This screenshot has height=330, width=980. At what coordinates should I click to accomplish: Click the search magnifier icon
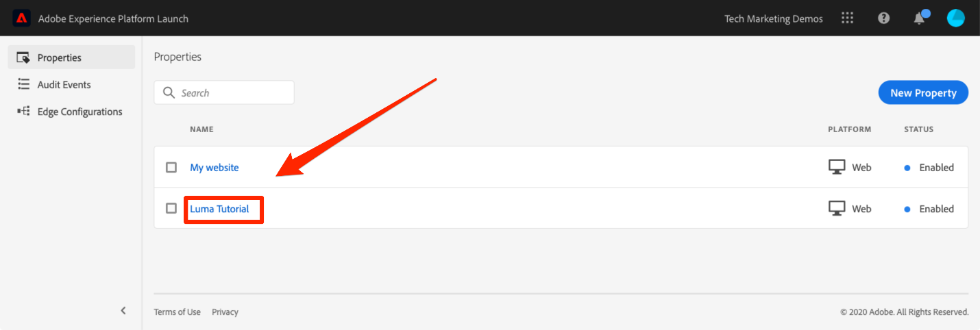pos(169,92)
